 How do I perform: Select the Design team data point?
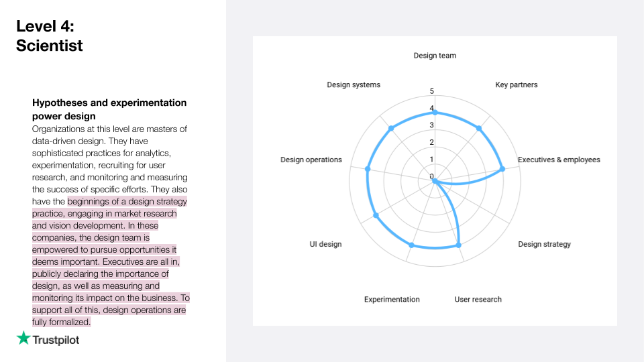435,113
